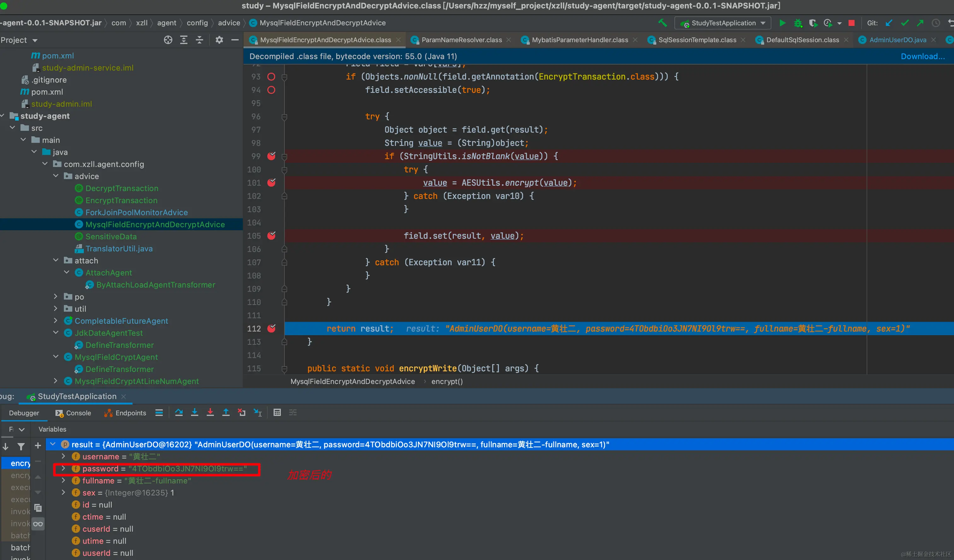954x560 pixels.
Task: Open StudyTestApplication run configuration dropdown
Action: tap(723, 23)
